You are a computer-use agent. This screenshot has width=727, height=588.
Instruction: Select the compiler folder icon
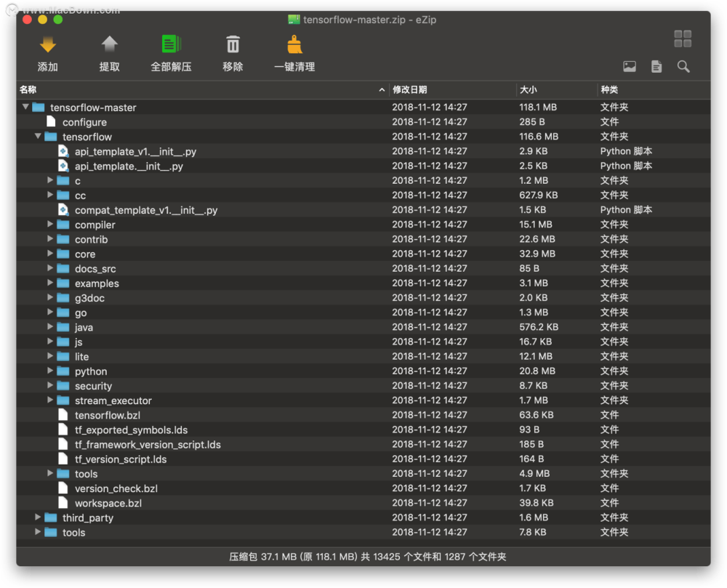(63, 225)
